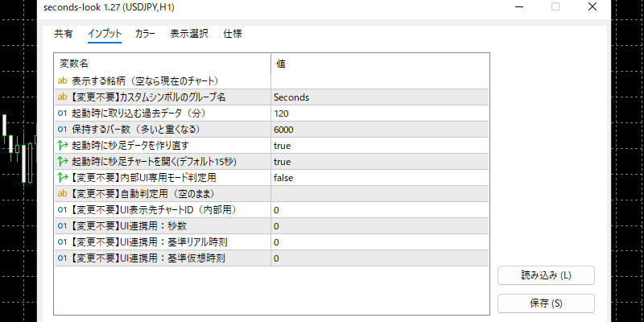Viewport: 644px width, 322px height.
Task: Click the arrow icon beside 起動時に秒足チャートを開く
Action: [62, 161]
